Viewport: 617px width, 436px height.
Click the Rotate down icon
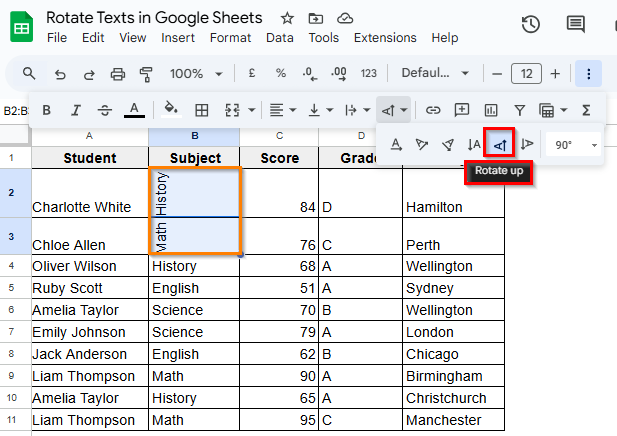point(527,144)
